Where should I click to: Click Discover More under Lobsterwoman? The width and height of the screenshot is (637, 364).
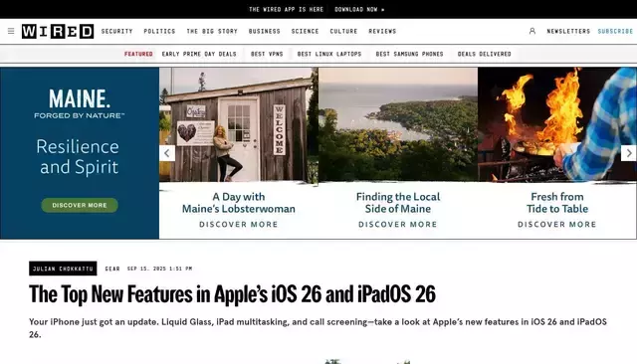[x=239, y=225]
